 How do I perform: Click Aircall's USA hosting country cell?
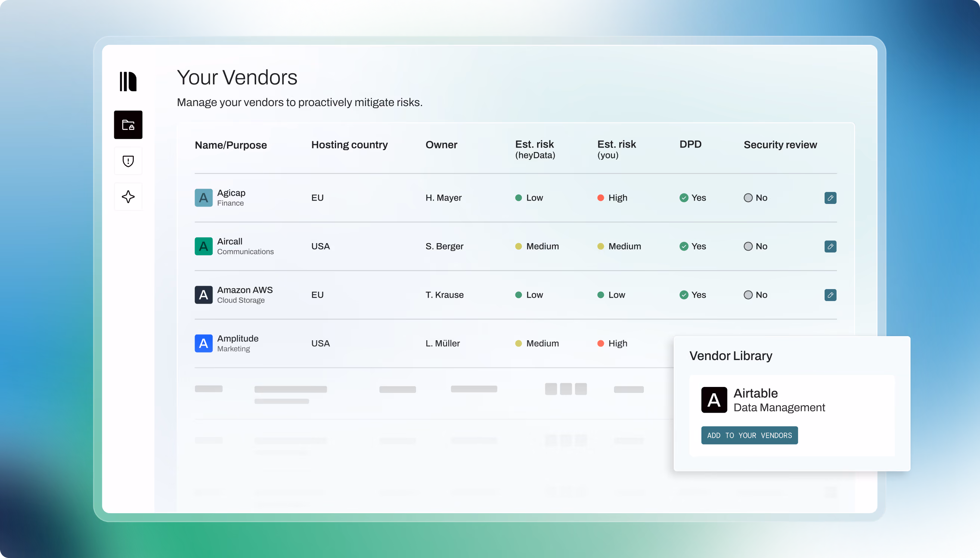320,247
